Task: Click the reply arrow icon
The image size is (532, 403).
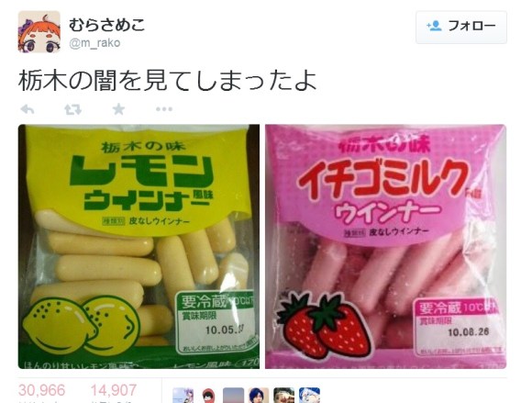Action: pos(28,109)
